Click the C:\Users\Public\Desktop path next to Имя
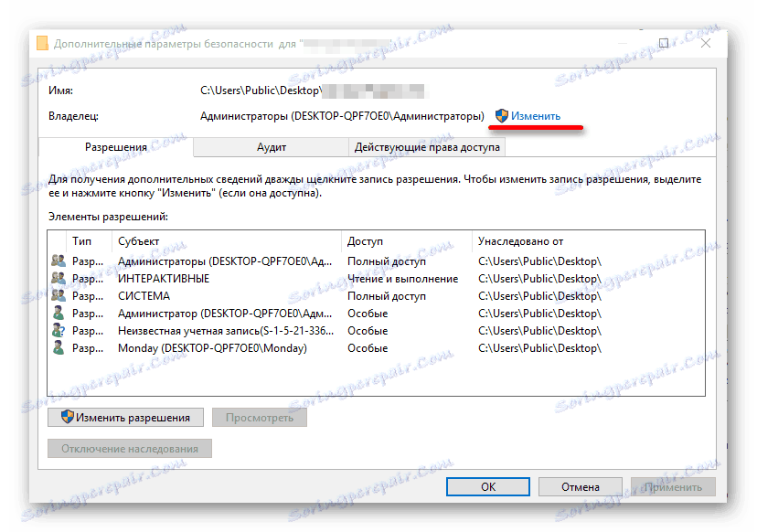Image resolution: width=757 pixels, height=532 pixels. pos(261,90)
